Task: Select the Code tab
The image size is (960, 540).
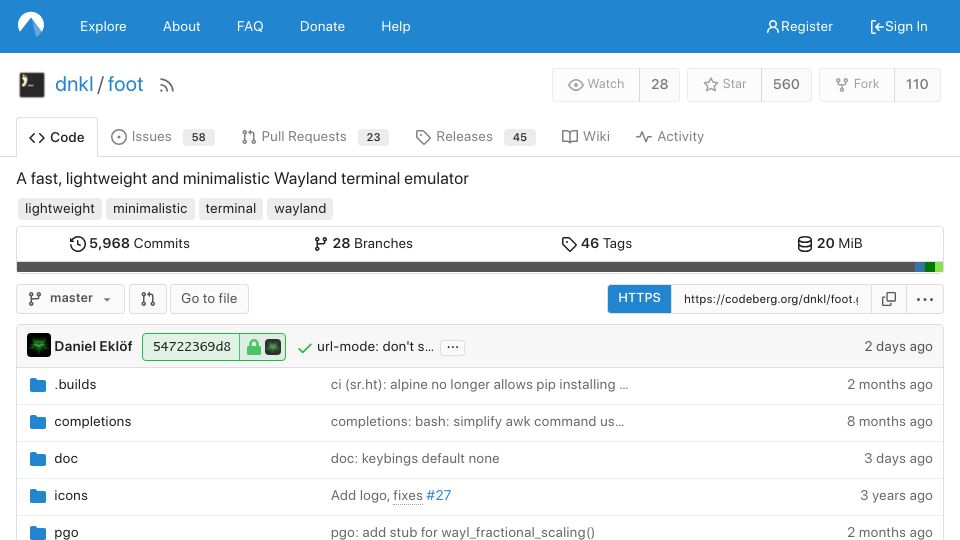Action: (x=57, y=137)
